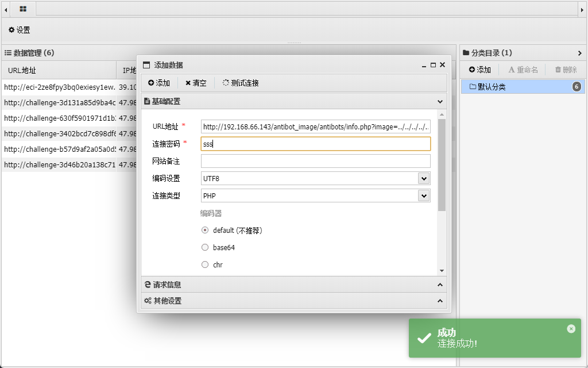Open the home grid tab
Screen dimensions: 588x368
pyautogui.click(x=23, y=9)
